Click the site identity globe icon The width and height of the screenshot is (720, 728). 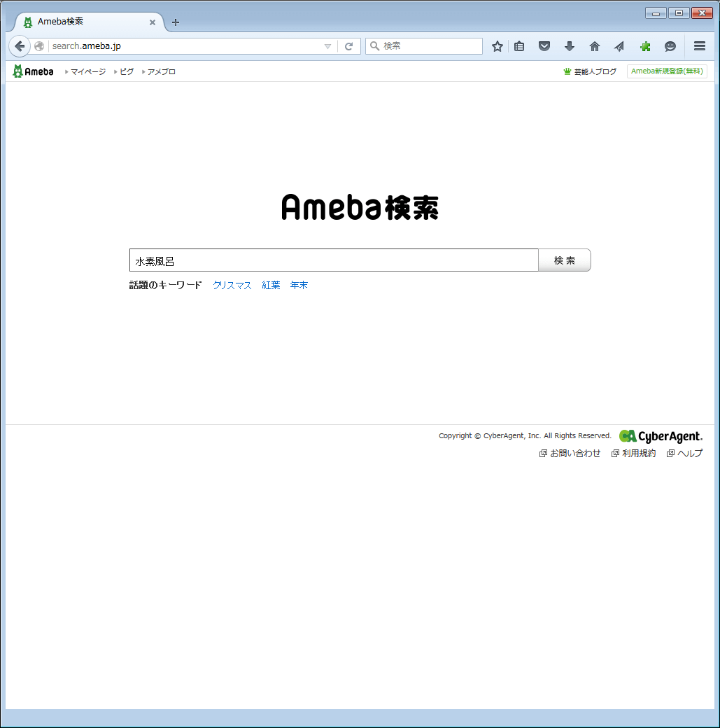coord(39,46)
